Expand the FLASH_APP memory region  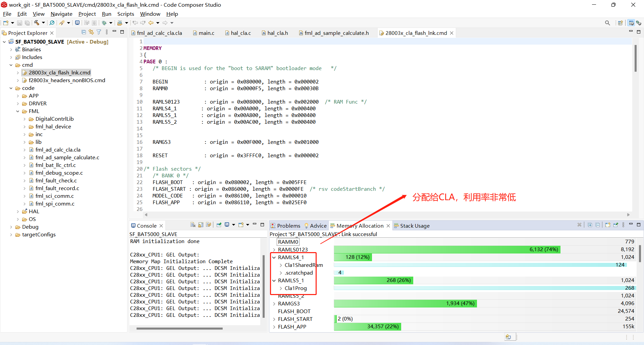click(x=274, y=327)
